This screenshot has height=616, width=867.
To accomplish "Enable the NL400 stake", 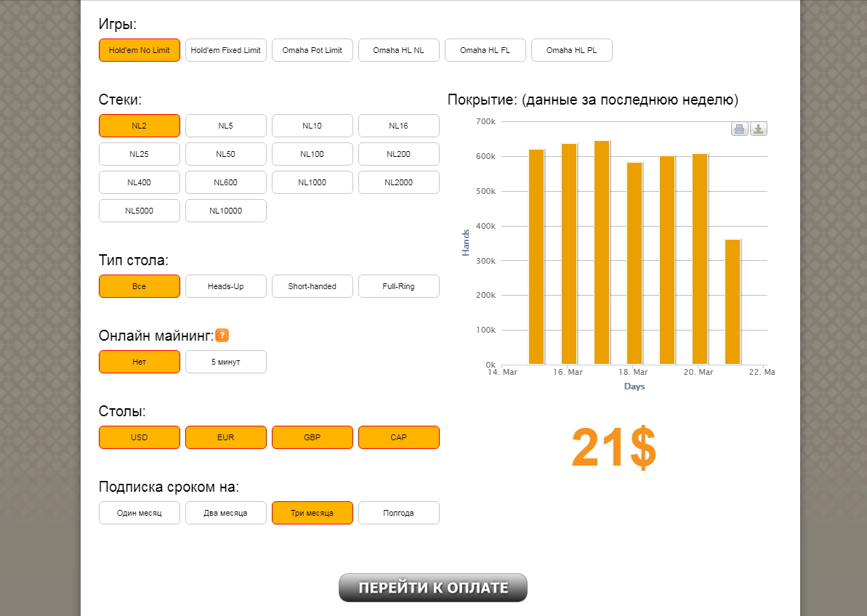I will point(140,182).
